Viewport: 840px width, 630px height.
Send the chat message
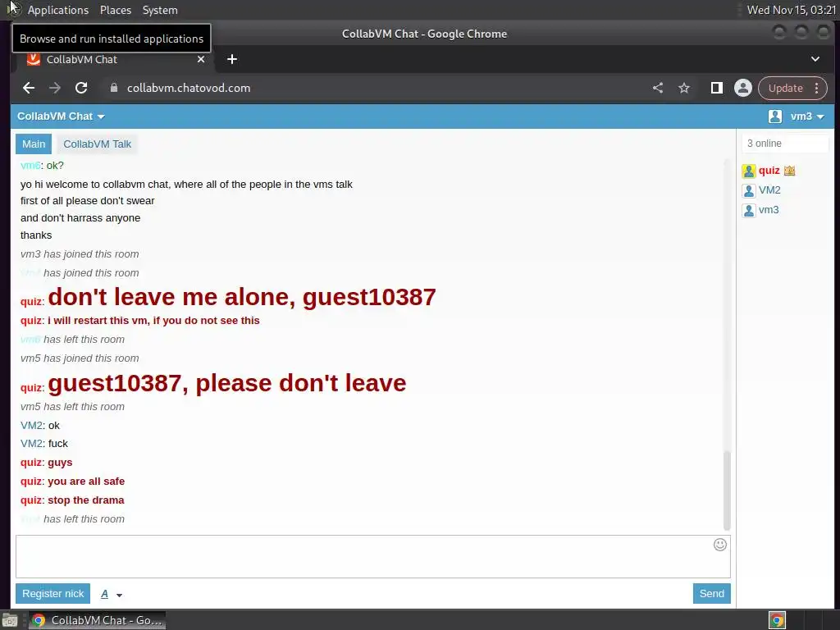click(711, 594)
